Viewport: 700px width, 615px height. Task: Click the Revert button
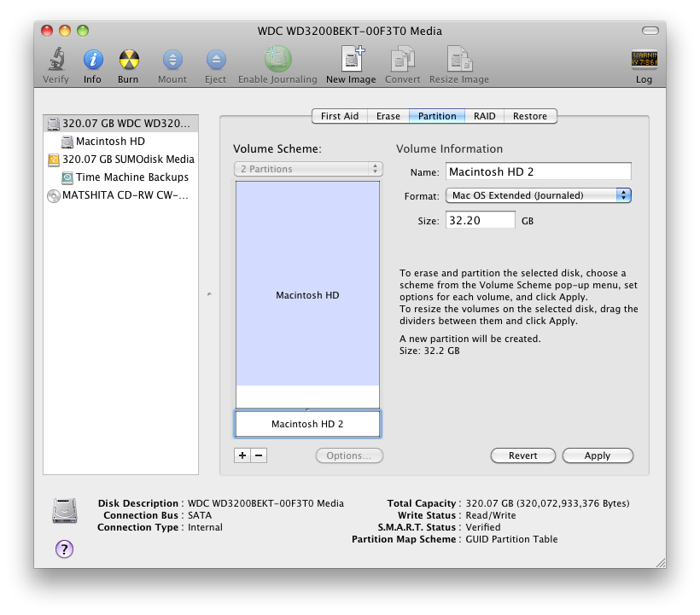tap(522, 455)
